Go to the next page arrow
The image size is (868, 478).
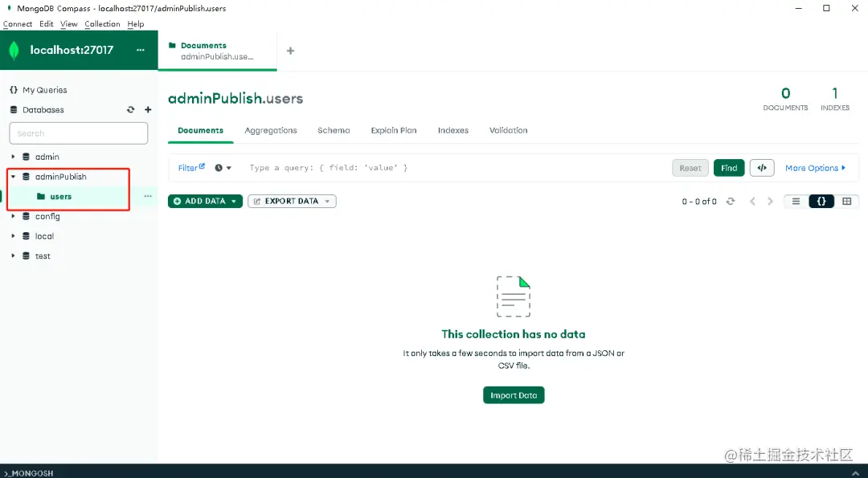[770, 202]
